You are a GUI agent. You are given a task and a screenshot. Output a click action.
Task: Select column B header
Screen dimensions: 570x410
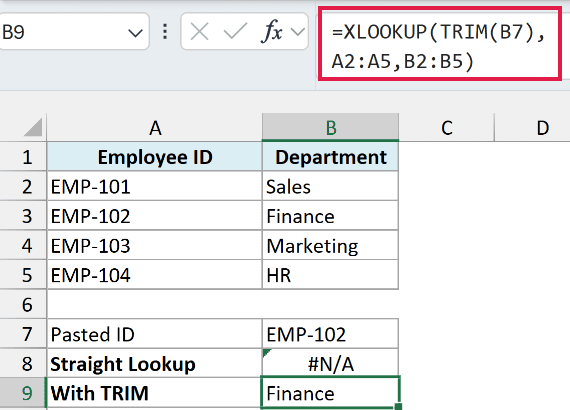330,128
